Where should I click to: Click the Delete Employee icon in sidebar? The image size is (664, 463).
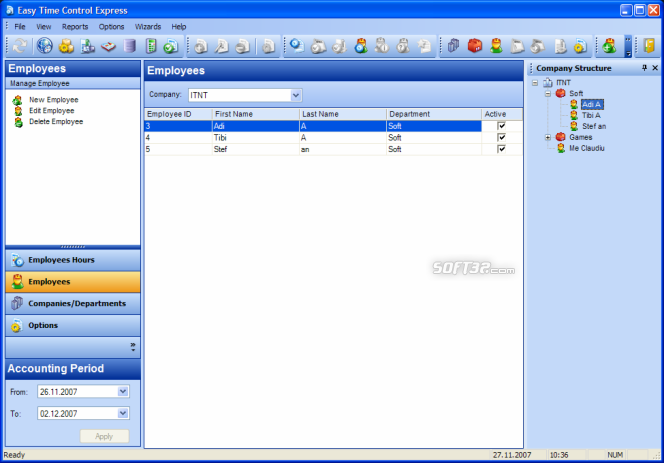point(18,122)
